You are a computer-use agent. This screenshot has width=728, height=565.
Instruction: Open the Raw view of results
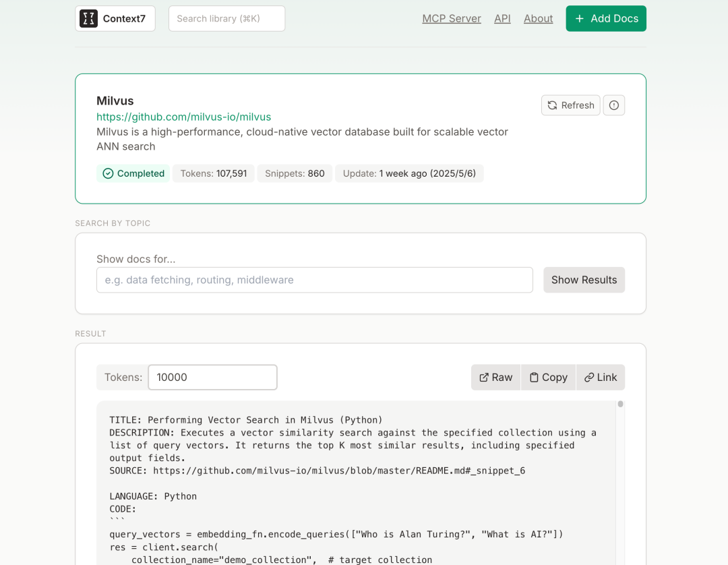click(495, 378)
